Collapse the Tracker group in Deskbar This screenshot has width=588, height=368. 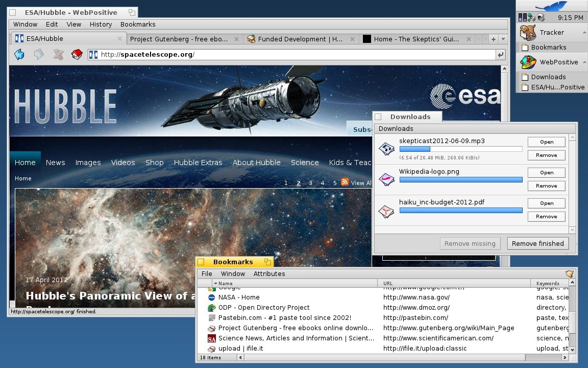pyautogui.click(x=583, y=32)
